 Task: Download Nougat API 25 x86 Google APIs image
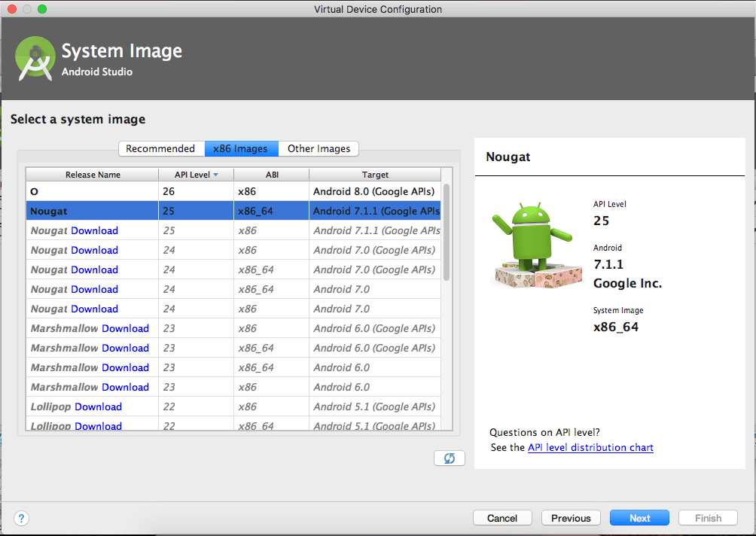pyautogui.click(x=95, y=230)
